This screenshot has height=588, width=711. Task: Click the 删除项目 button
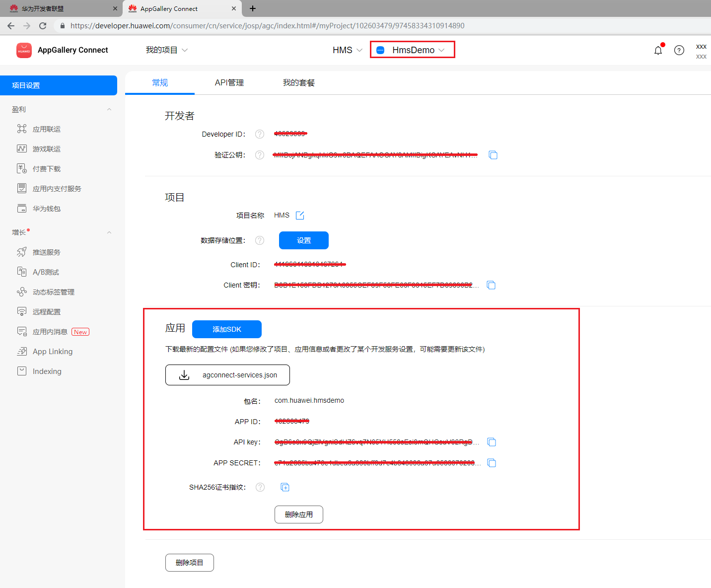tap(190, 563)
